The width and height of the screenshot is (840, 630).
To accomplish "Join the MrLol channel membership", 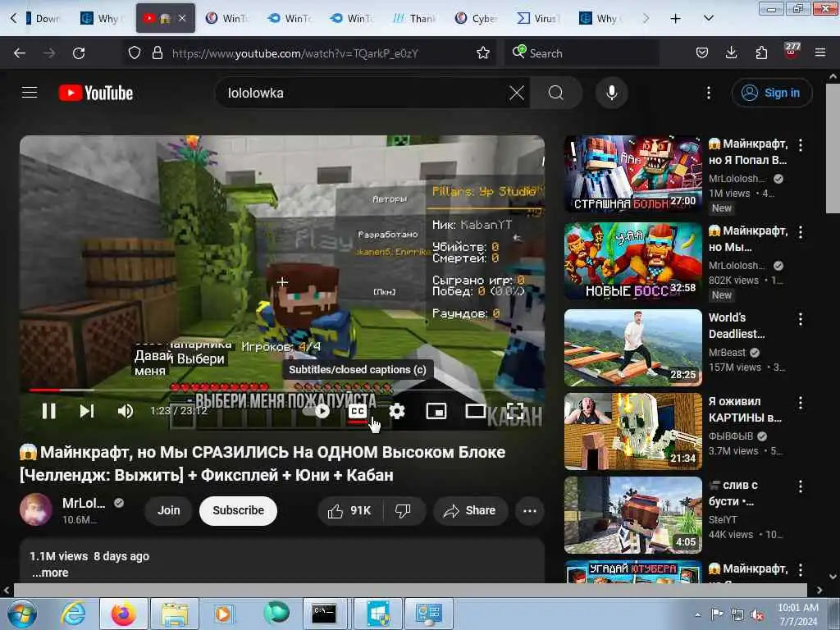I will pyautogui.click(x=168, y=510).
